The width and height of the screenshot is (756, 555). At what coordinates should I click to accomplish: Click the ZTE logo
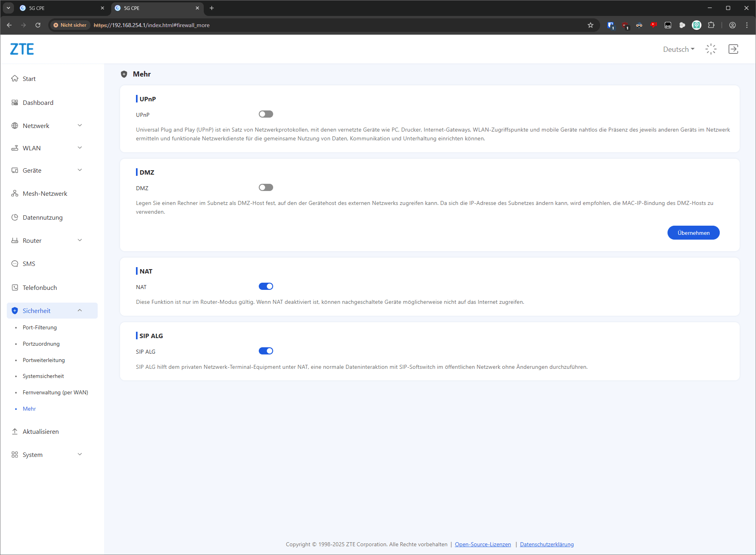tap(22, 49)
